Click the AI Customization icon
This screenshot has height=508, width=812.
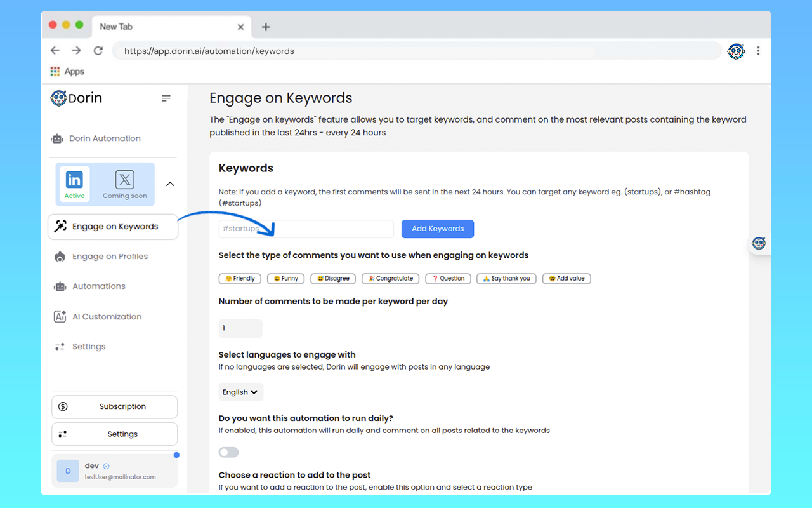(60, 316)
